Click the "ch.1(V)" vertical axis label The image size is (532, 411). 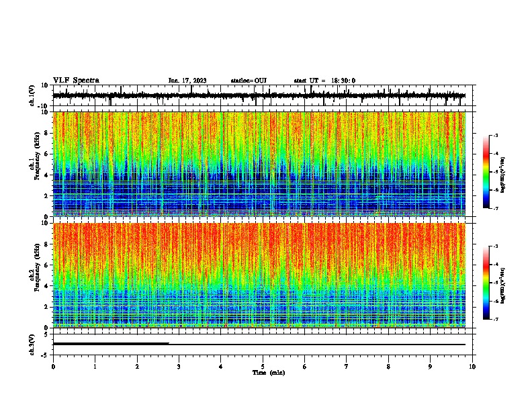pyautogui.click(x=32, y=95)
